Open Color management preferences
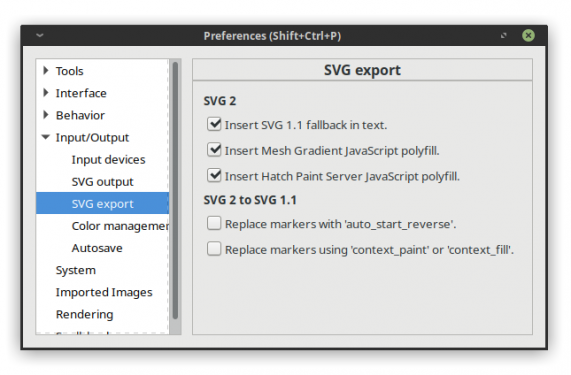This screenshot has height=375, width=571. tap(120, 226)
